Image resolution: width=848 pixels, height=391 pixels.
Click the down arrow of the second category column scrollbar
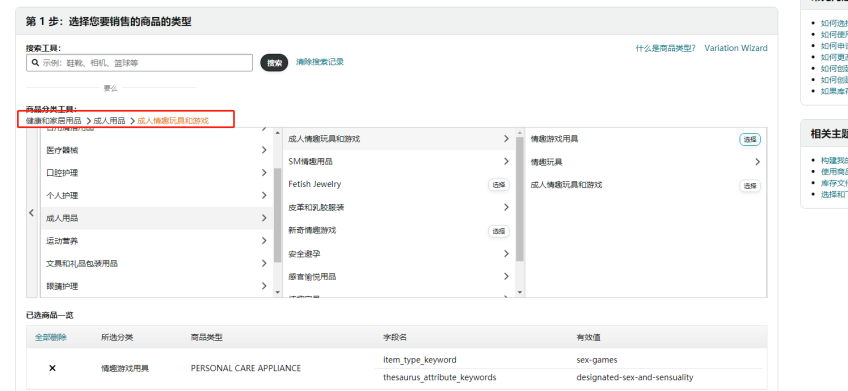[x=520, y=293]
